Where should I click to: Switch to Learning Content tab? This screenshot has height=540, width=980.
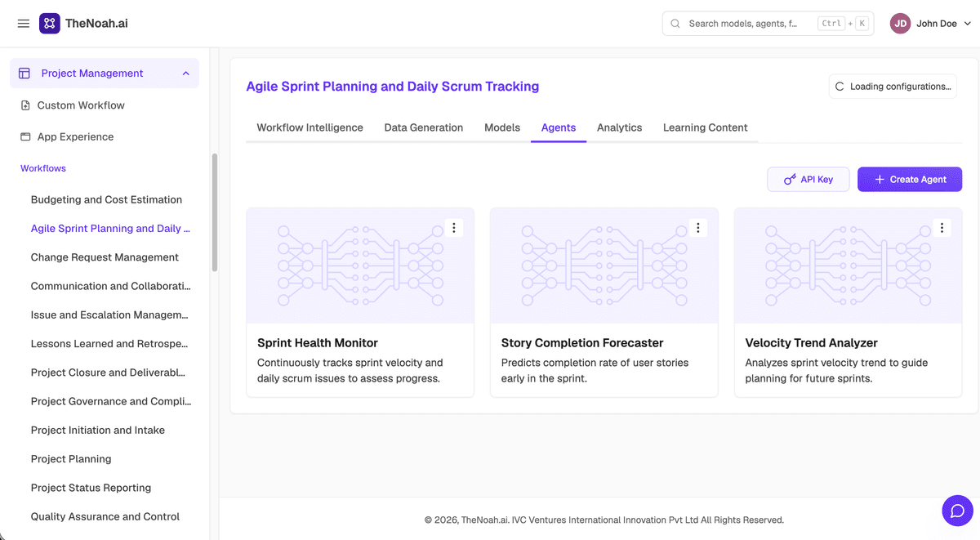706,127
